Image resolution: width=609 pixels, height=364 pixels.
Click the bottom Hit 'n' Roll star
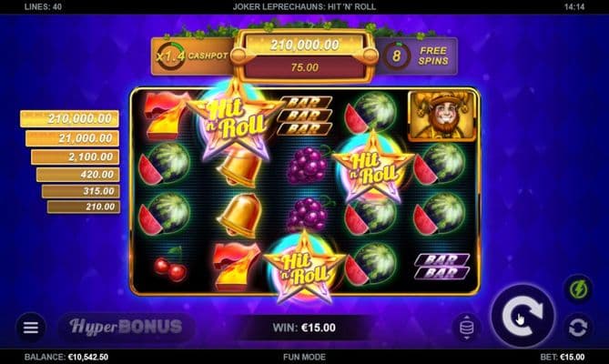[304, 267]
